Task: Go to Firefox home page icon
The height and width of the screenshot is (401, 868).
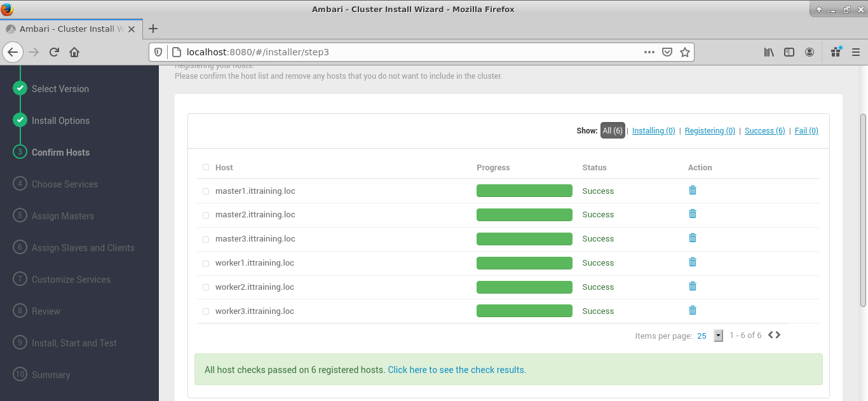Action: [x=74, y=52]
